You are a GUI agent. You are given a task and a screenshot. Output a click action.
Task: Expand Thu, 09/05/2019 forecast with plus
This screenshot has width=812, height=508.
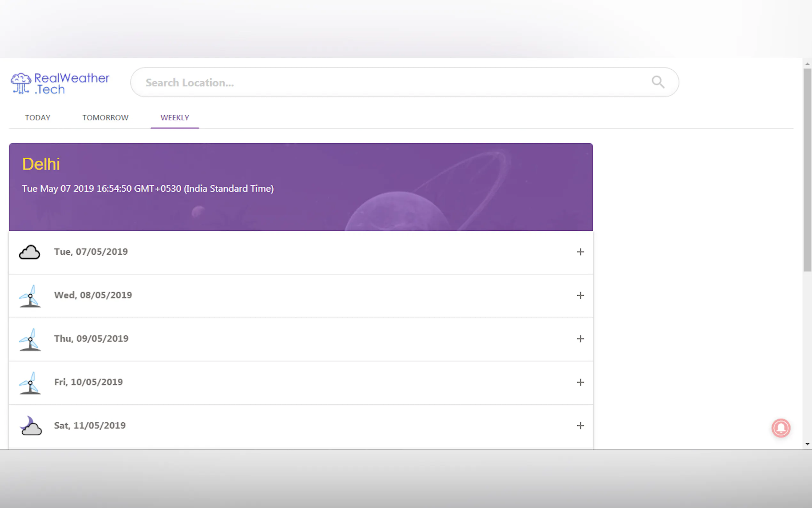[x=580, y=339]
